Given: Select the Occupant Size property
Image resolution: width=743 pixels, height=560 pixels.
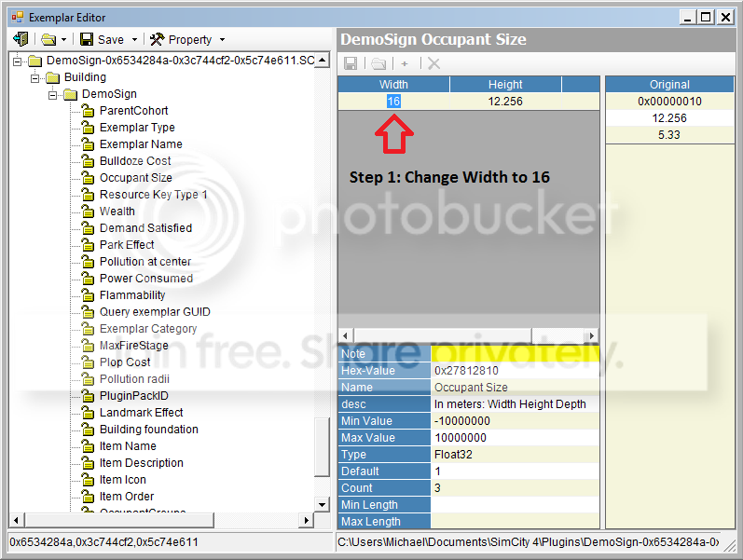Looking at the screenshot, I should (135, 178).
